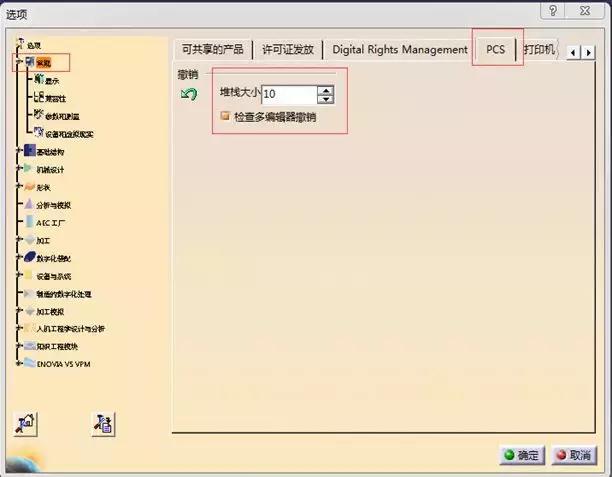
Task: Expand the 形状 tree node
Action: (18, 186)
